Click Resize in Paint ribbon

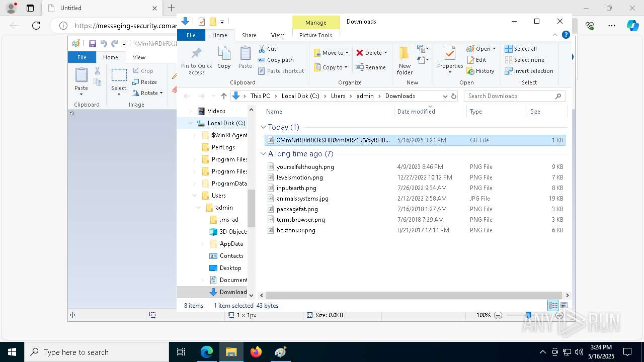144,82
